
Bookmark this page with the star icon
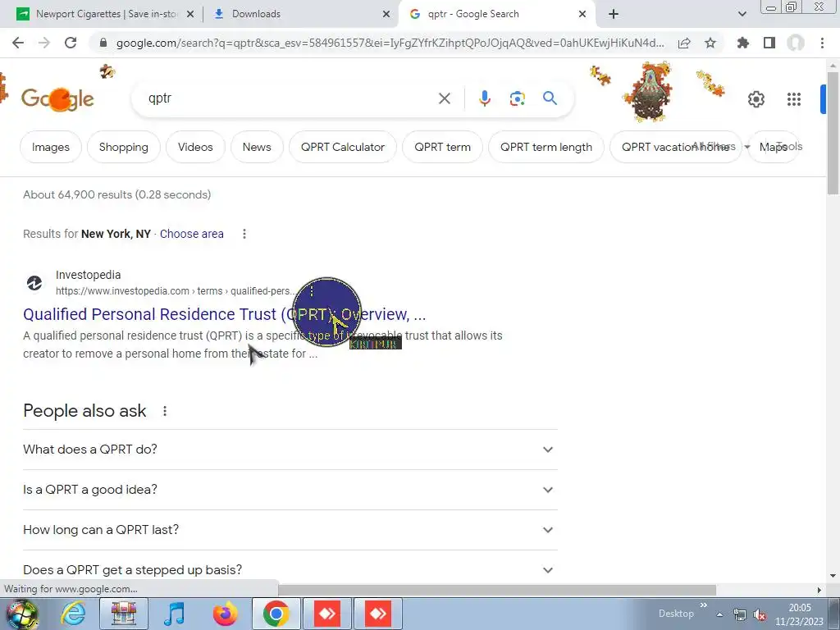tap(710, 43)
